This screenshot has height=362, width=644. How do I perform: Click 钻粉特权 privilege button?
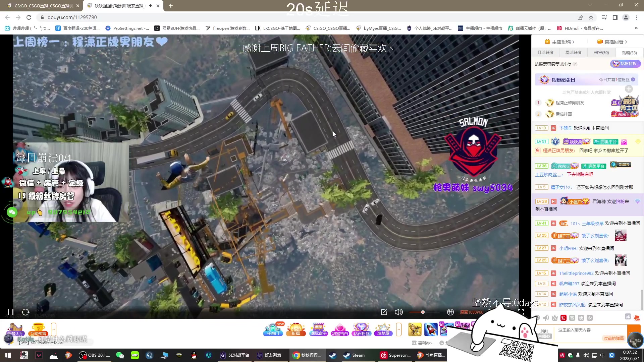coord(625,64)
